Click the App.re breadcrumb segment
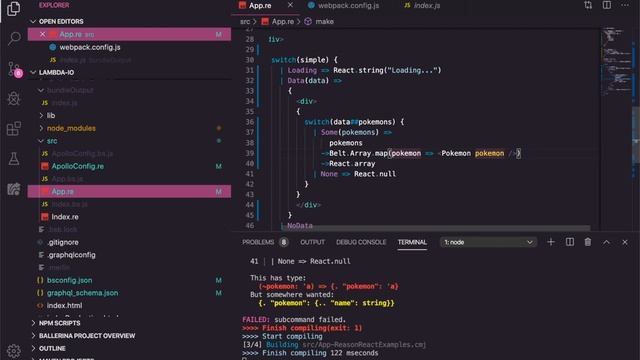This screenshot has width=640, height=360. [278, 21]
